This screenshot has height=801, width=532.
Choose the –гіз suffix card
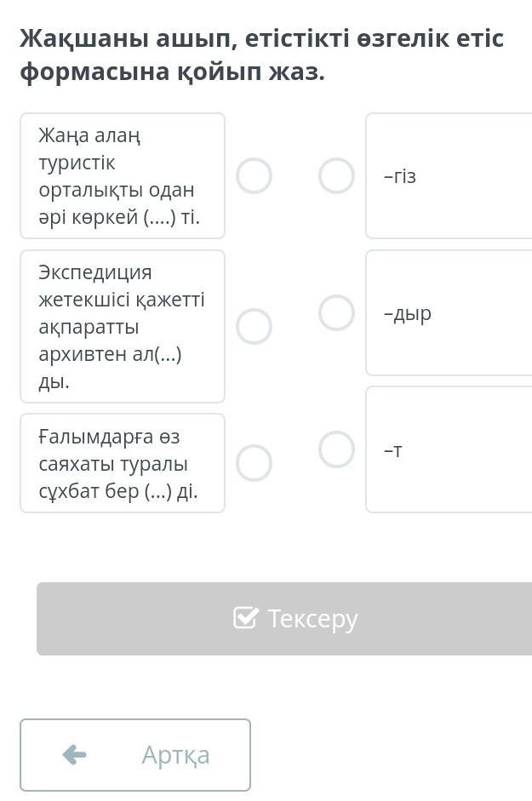click(449, 176)
